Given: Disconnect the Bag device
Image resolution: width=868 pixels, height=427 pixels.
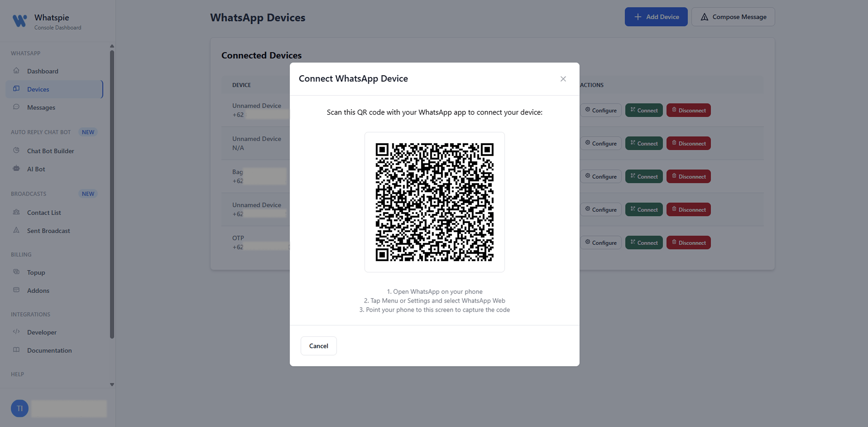Looking at the screenshot, I should coord(688,176).
